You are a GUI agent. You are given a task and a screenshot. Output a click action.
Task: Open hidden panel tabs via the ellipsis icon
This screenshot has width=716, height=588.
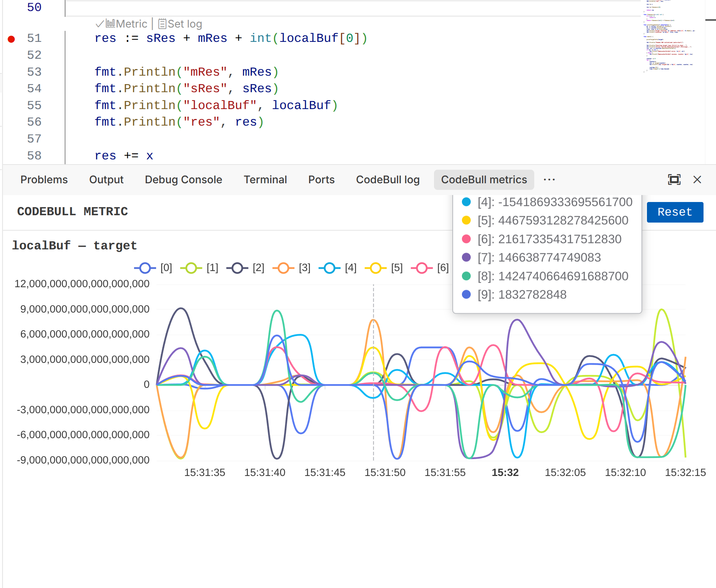[x=549, y=180]
